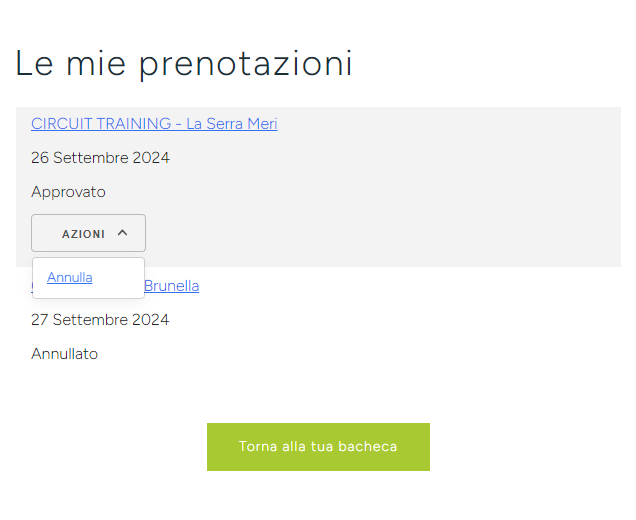Click the partially hidden Brunella booking link

tap(171, 286)
